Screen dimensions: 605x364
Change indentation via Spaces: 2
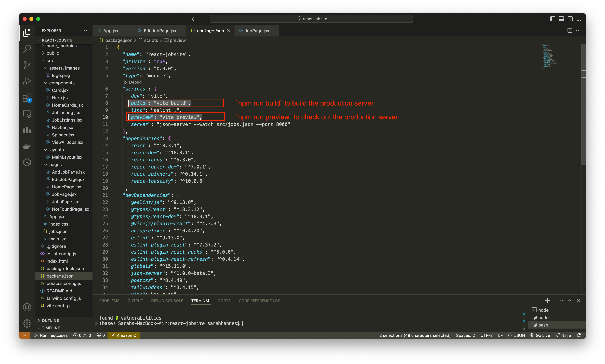(465, 335)
